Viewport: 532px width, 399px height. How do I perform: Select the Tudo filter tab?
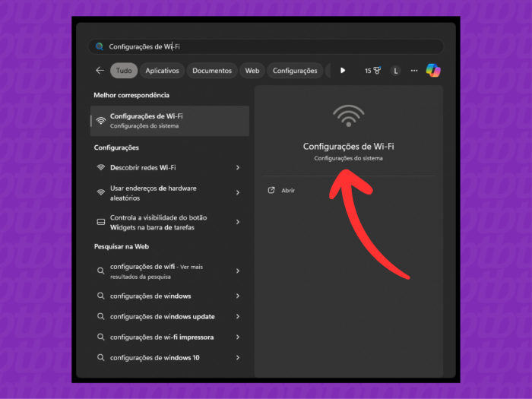(x=124, y=71)
